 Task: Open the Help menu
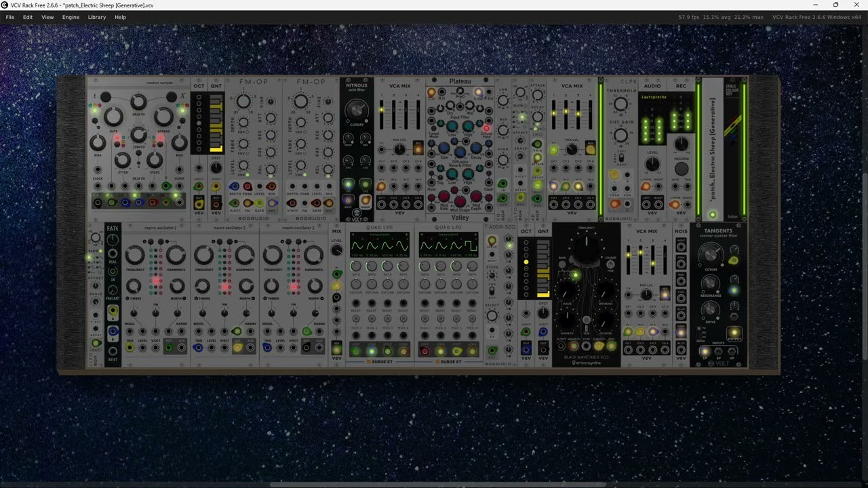[x=120, y=17]
